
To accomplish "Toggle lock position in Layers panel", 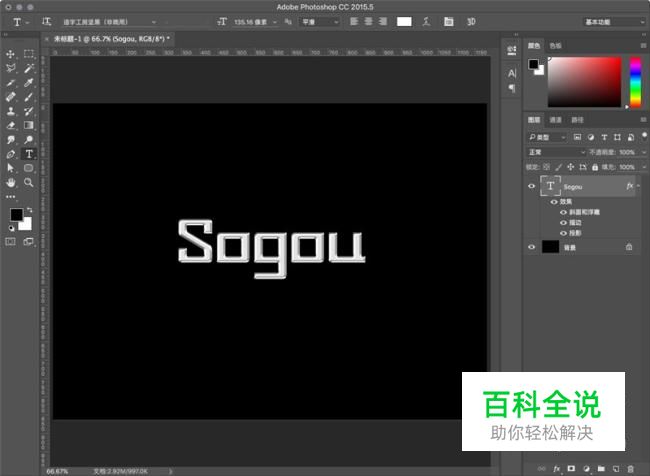I will point(570,167).
